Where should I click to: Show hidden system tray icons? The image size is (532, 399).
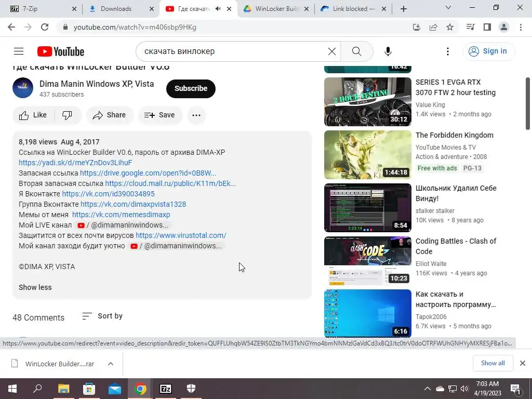click(428, 389)
